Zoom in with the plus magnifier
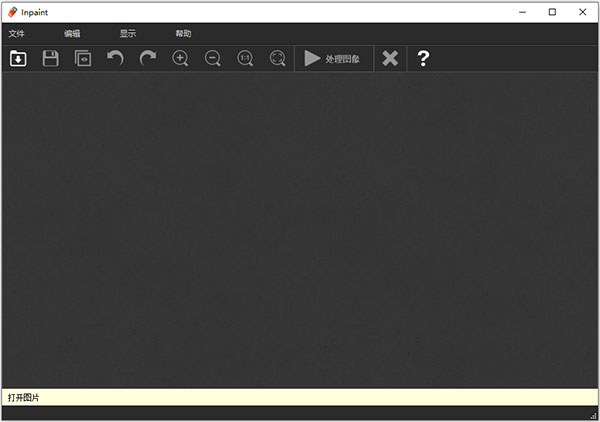The width and height of the screenshot is (600, 422). [x=180, y=59]
